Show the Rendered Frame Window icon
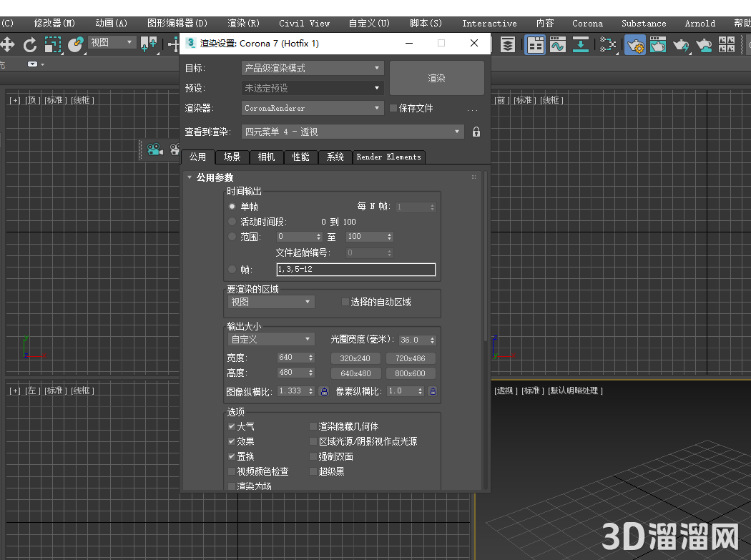 pos(659,44)
